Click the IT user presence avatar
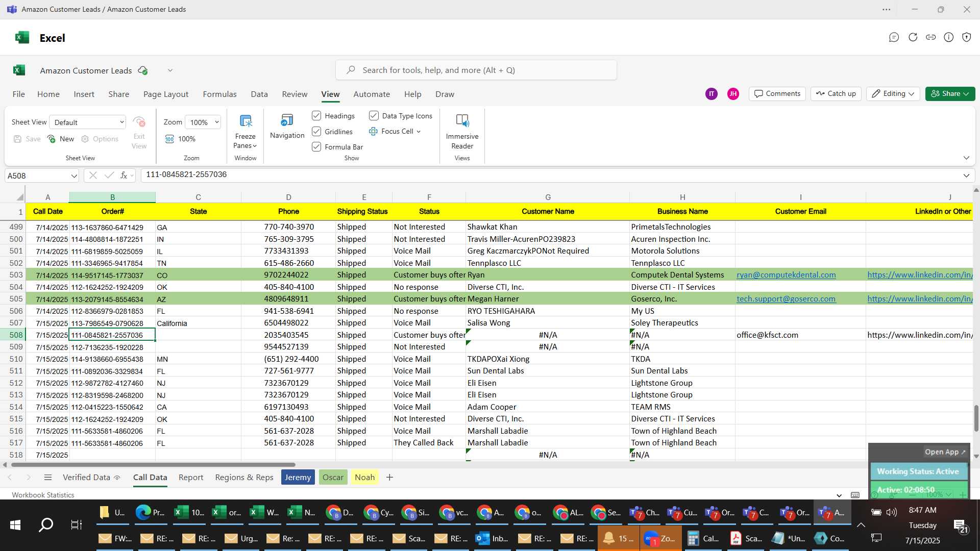 pyautogui.click(x=711, y=93)
